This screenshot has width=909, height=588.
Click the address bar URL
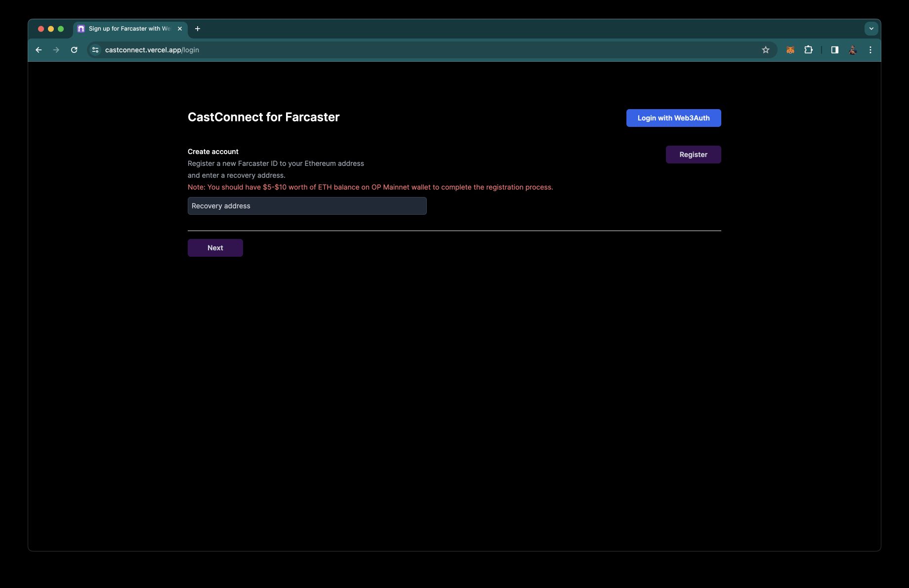152,50
